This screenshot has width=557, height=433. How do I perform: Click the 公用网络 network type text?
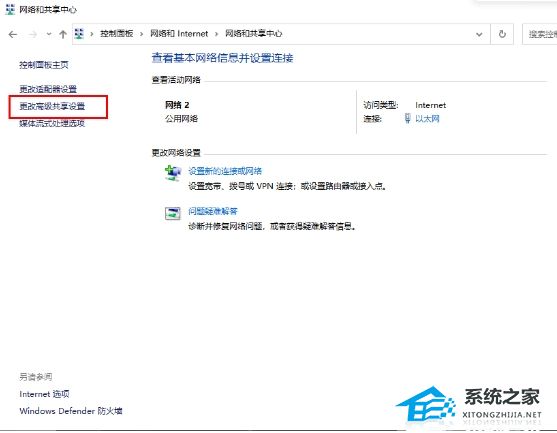[182, 119]
